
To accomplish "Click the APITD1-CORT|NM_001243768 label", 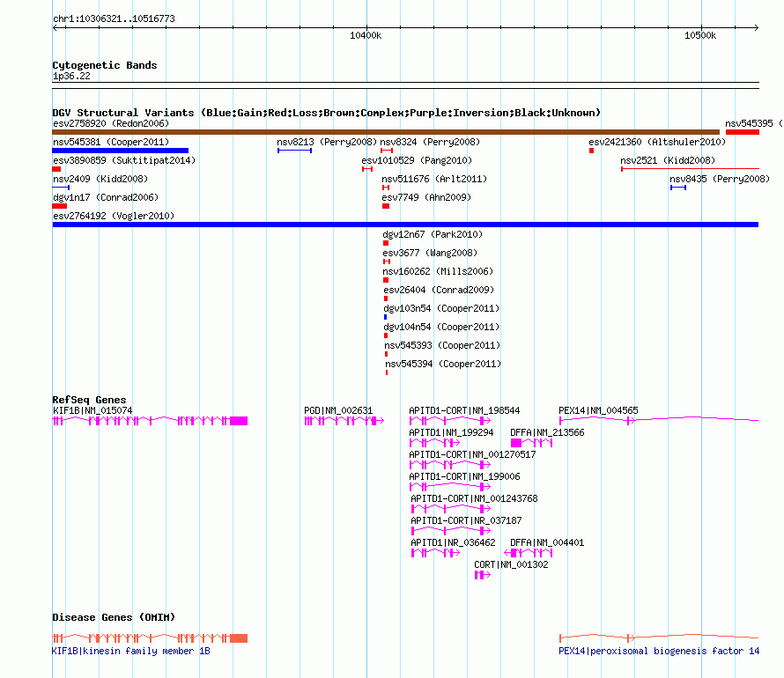I will 474,498.
